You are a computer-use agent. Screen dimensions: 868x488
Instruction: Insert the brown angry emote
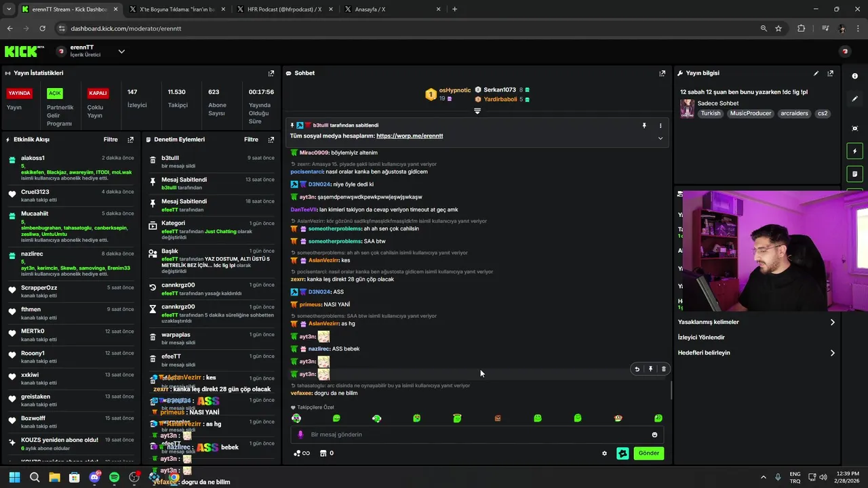(498, 418)
